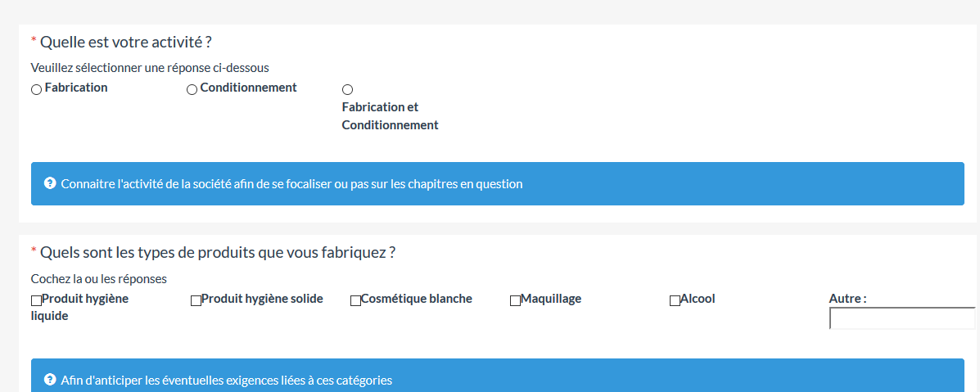
Task: Check the Produit hygiène liquide checkbox
Action: pyautogui.click(x=36, y=300)
